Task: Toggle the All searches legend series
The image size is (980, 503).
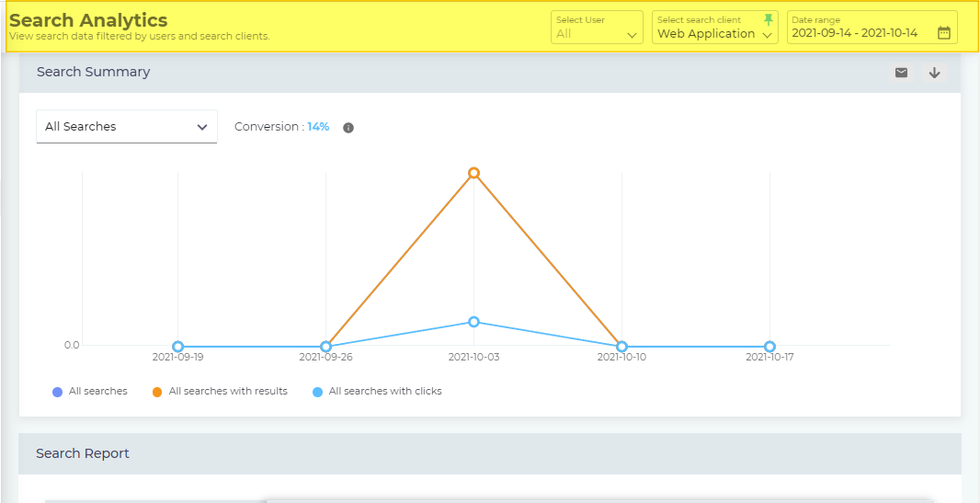Action: [90, 392]
